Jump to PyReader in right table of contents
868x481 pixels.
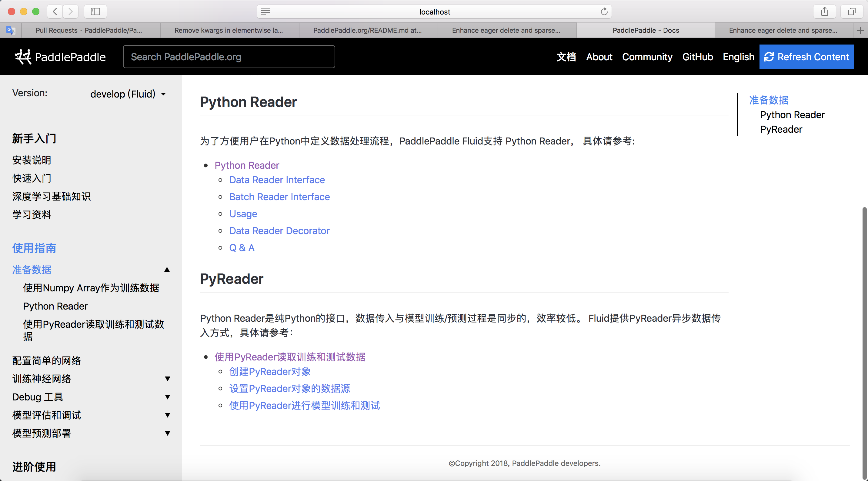coord(781,129)
